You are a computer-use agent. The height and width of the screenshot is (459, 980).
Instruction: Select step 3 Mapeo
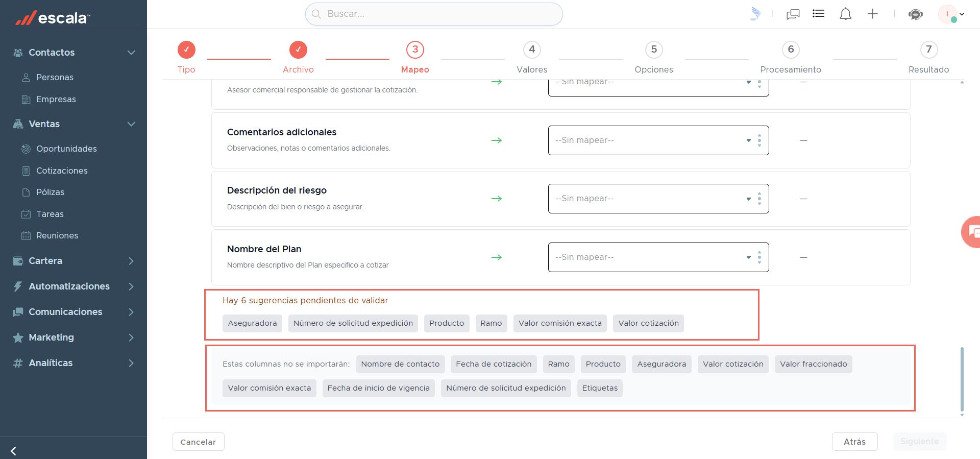415,50
